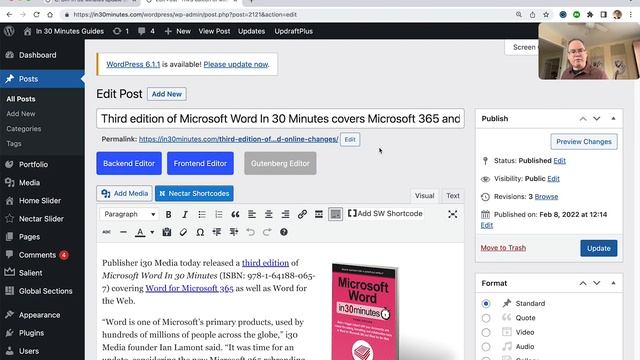Open text color dropdown arrow

[x=152, y=232]
